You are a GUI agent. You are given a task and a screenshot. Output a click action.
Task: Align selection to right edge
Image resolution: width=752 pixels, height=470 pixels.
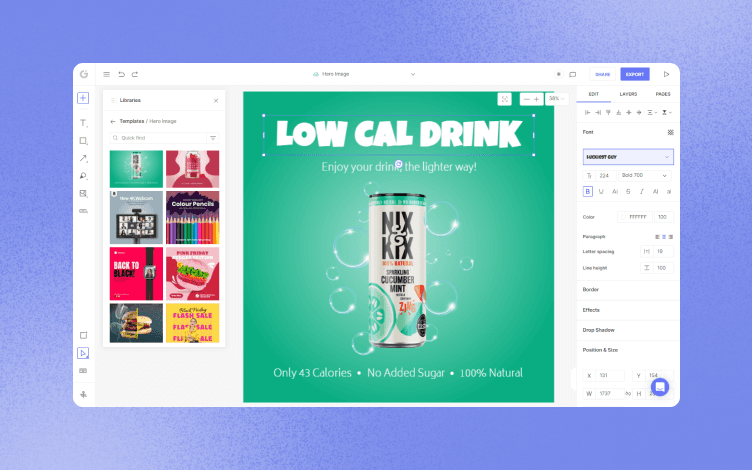point(598,113)
